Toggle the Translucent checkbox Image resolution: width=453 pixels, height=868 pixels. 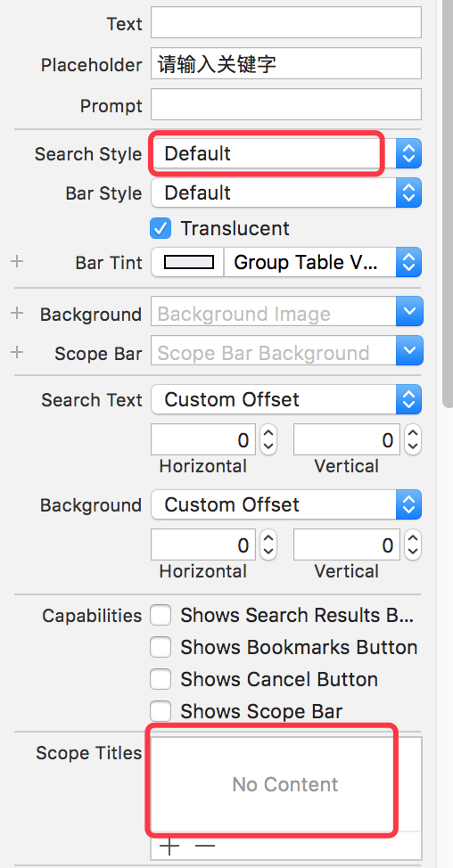coord(161,229)
